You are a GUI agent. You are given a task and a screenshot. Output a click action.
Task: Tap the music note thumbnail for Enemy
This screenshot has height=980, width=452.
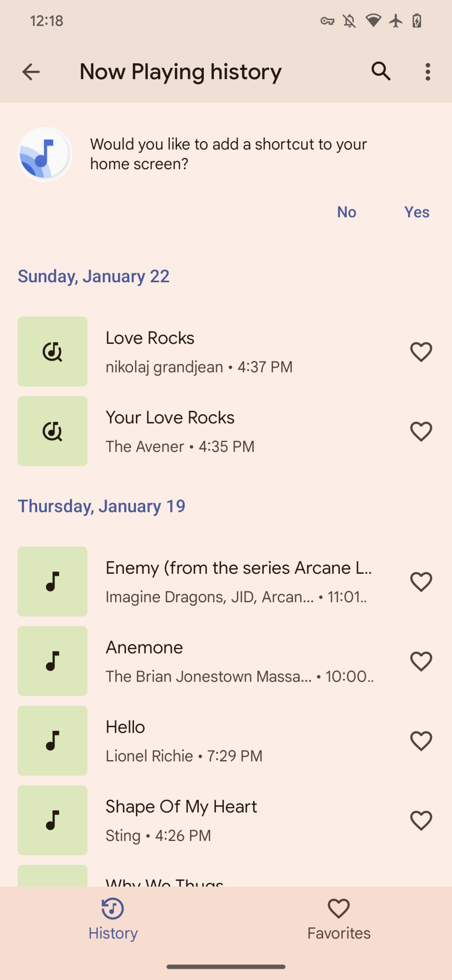(52, 581)
